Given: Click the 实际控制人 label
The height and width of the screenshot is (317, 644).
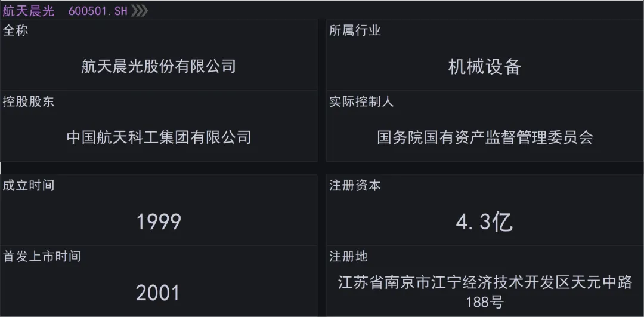Looking at the screenshot, I should (361, 101).
